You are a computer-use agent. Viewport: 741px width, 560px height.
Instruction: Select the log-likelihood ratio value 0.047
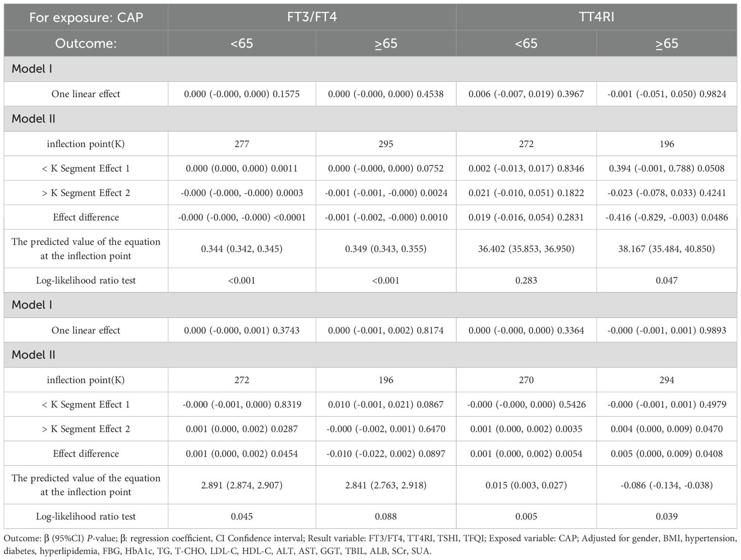tap(666, 280)
